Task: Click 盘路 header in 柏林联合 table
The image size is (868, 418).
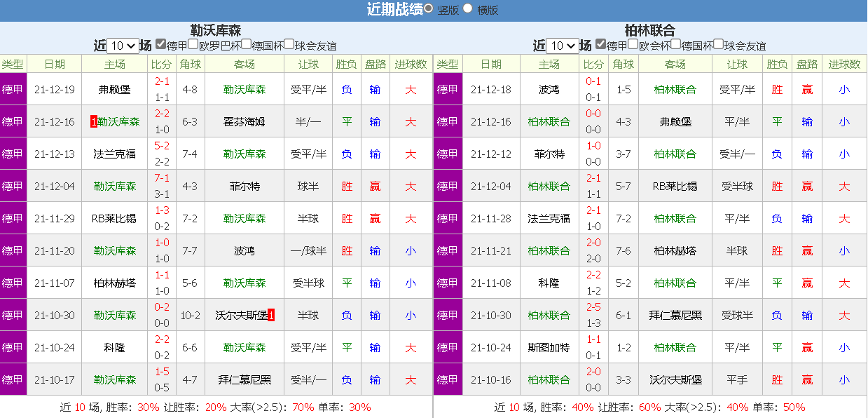Action: pos(807,64)
